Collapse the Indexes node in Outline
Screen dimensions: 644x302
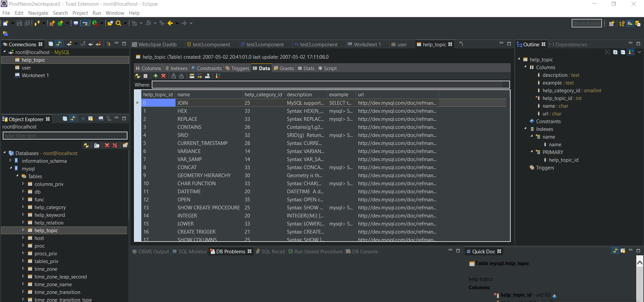[x=525, y=129]
